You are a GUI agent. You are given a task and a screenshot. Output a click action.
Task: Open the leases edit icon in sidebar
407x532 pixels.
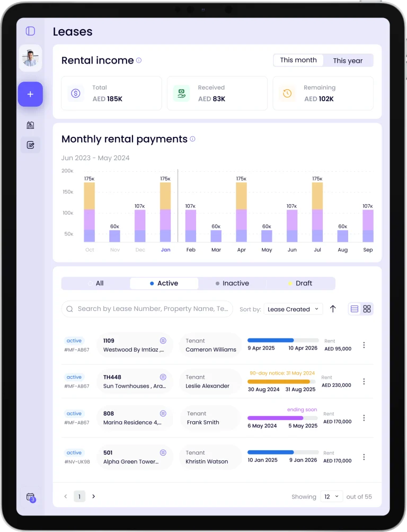30,145
